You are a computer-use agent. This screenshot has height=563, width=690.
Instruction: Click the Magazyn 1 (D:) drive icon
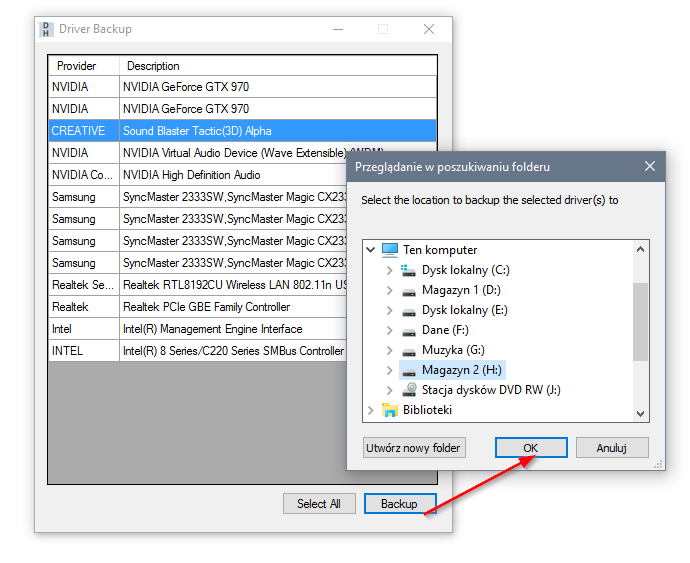pos(409,291)
